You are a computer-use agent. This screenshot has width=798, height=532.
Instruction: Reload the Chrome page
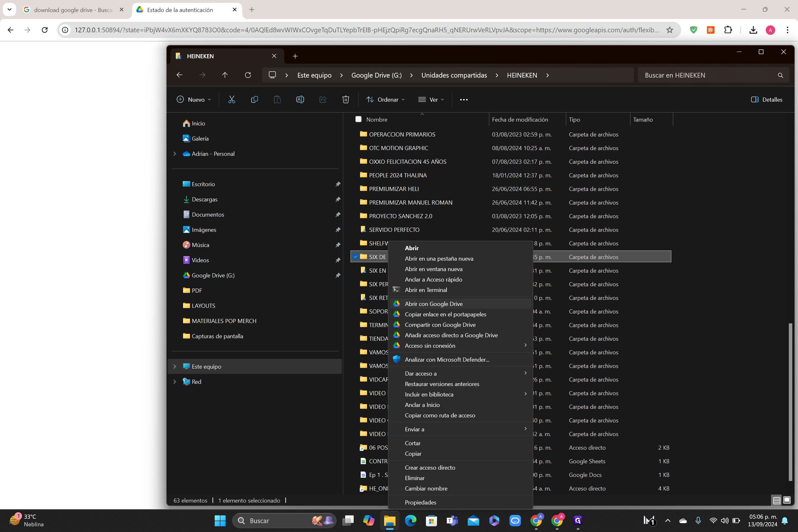[x=44, y=30]
